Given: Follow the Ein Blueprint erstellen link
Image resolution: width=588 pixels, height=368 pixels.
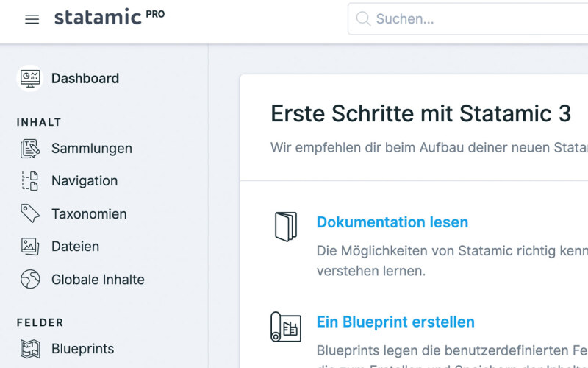Looking at the screenshot, I should [x=395, y=322].
